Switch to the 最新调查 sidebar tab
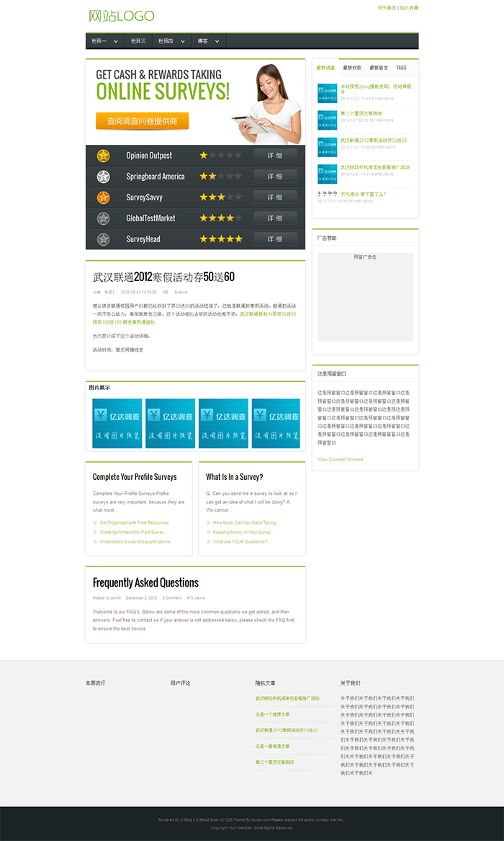Screen dimensions: 504x841 [325, 68]
